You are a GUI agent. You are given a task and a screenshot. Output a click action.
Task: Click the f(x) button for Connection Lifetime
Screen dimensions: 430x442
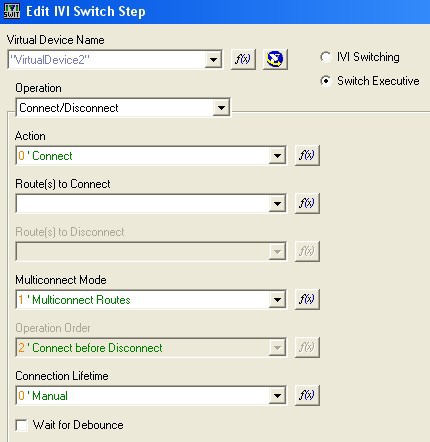pyautogui.click(x=307, y=395)
